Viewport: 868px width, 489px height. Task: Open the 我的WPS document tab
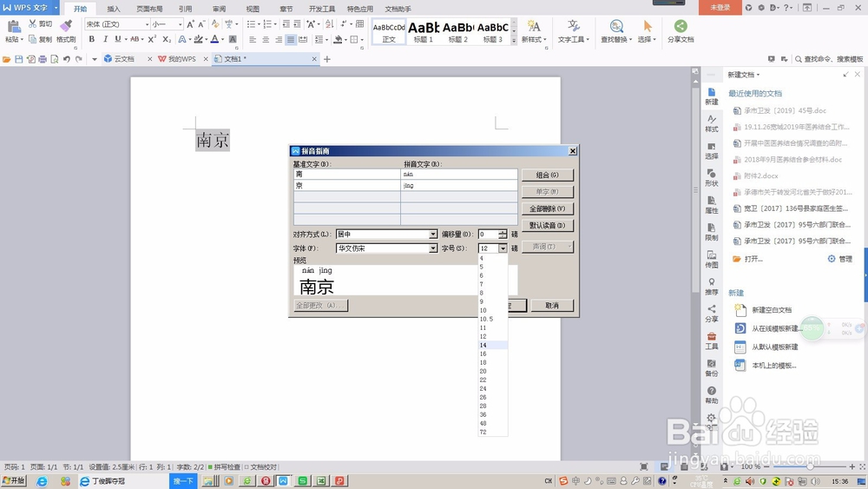click(181, 59)
